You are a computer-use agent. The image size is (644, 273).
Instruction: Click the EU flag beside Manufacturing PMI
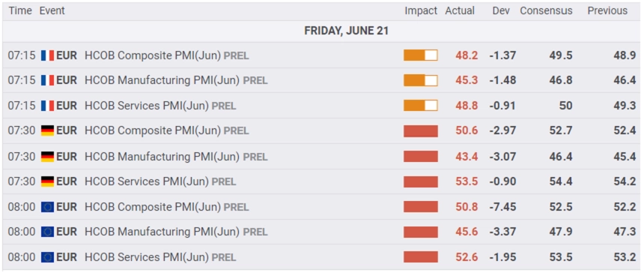[x=47, y=232]
